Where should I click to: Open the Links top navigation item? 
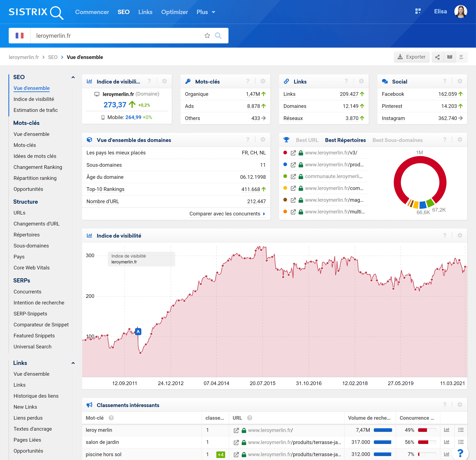(145, 12)
